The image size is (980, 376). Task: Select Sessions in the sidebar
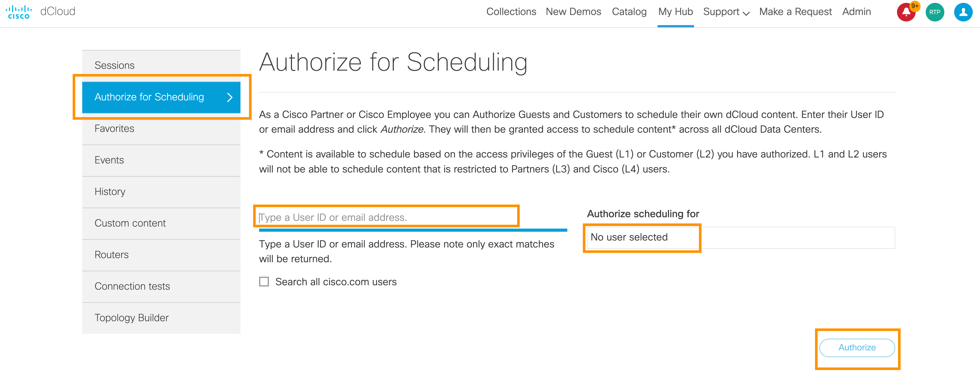point(115,65)
